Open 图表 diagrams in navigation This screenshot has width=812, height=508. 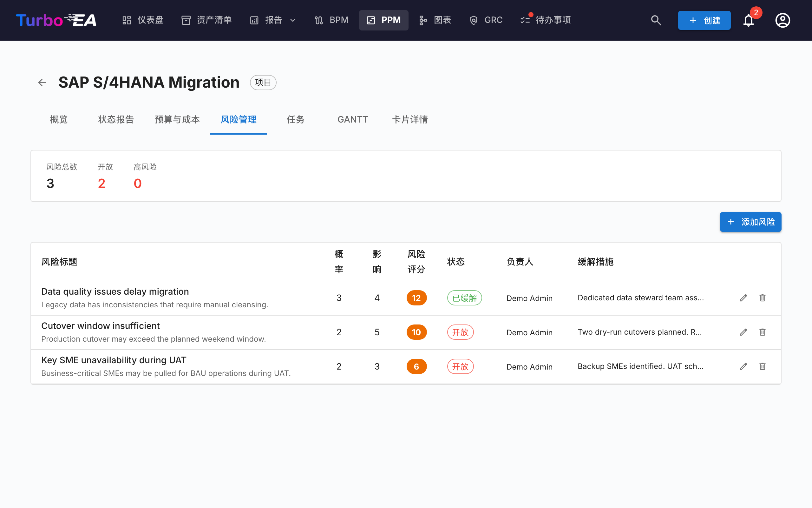[435, 20]
